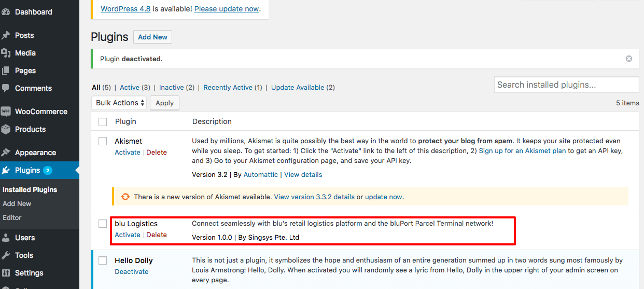644x289 pixels.
Task: Click the Plugin column header
Action: (x=125, y=121)
